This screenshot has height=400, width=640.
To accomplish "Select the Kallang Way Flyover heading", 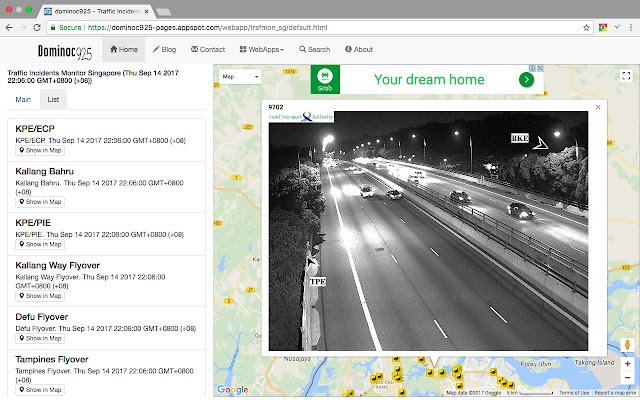I will [x=58, y=265].
